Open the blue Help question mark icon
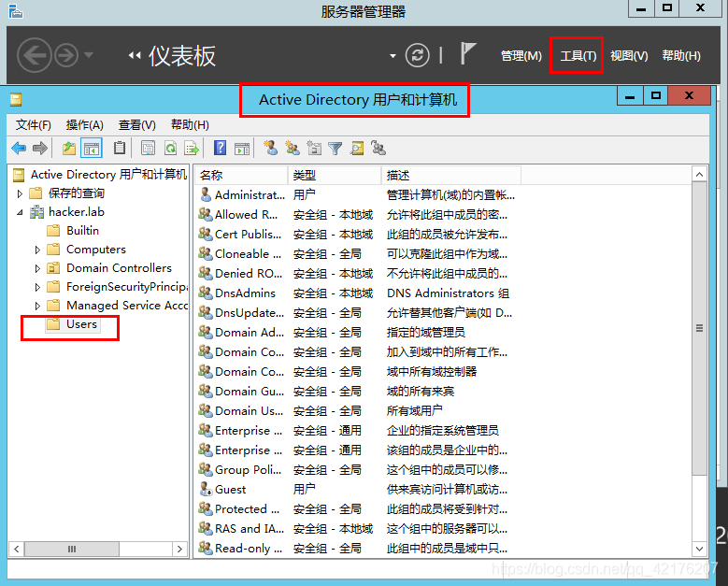 pos(220,148)
